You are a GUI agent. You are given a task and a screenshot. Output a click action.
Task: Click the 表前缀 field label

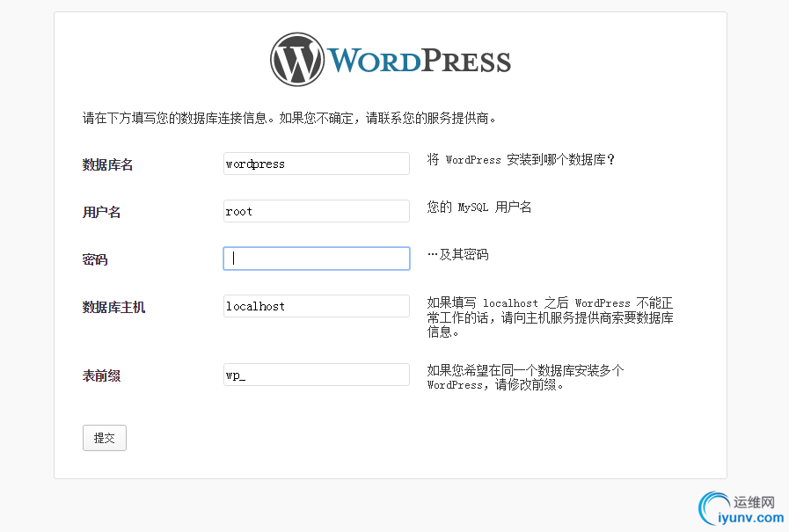point(102,375)
